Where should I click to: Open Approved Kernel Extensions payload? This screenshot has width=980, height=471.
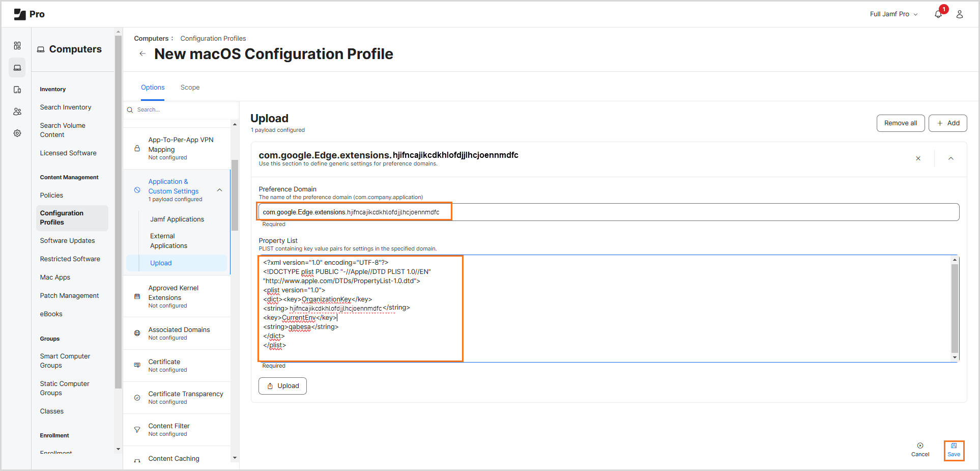point(177,296)
